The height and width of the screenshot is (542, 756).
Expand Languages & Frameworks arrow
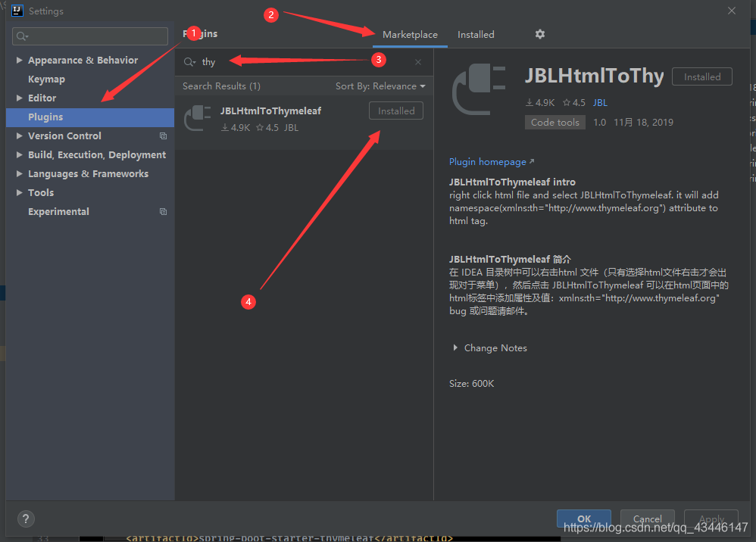click(19, 173)
